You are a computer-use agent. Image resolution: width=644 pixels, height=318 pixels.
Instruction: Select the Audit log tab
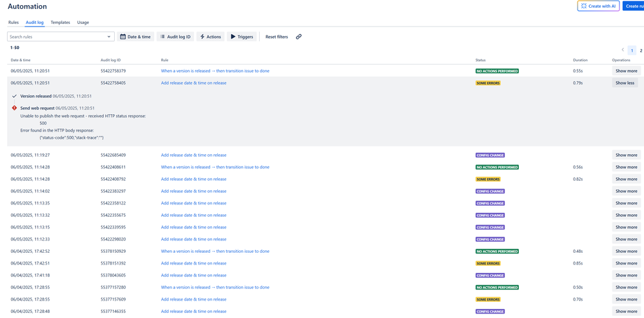35,22
